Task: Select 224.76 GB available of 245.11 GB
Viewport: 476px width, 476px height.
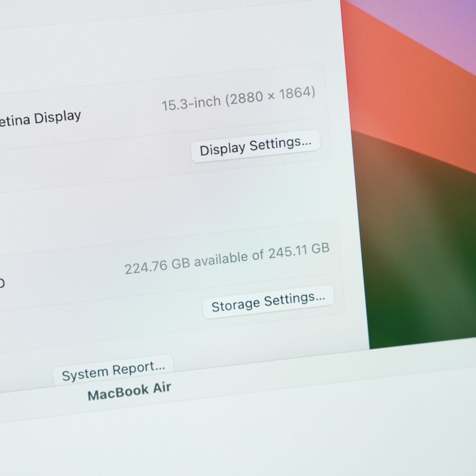Action: tap(227, 259)
